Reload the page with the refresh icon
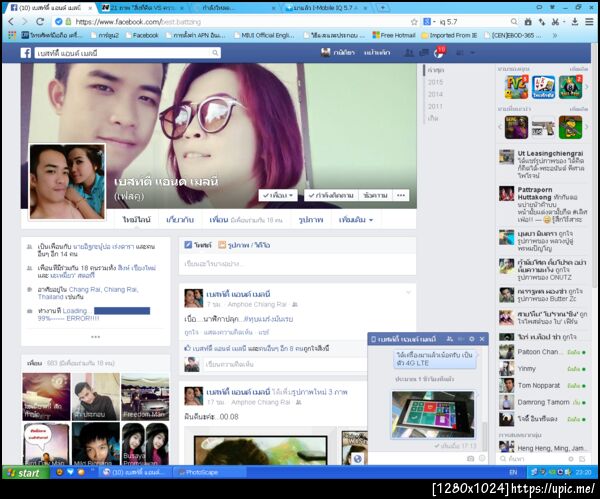The image size is (600, 499). [x=40, y=21]
